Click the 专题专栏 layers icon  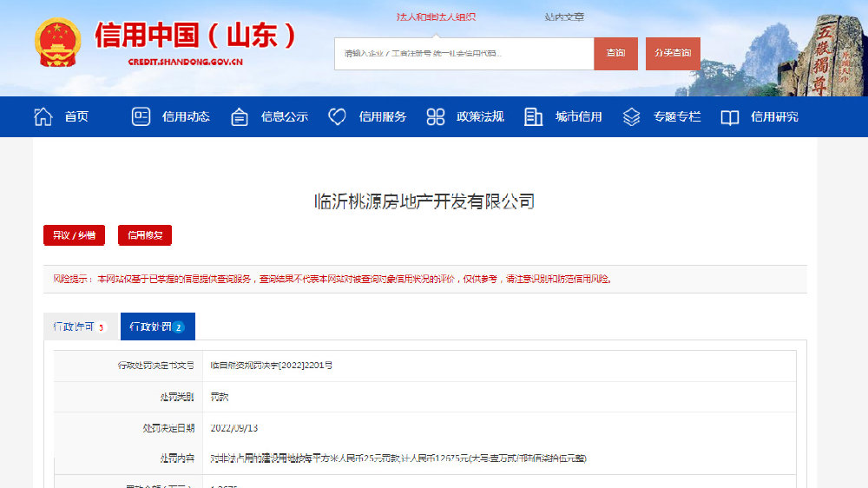click(x=631, y=117)
